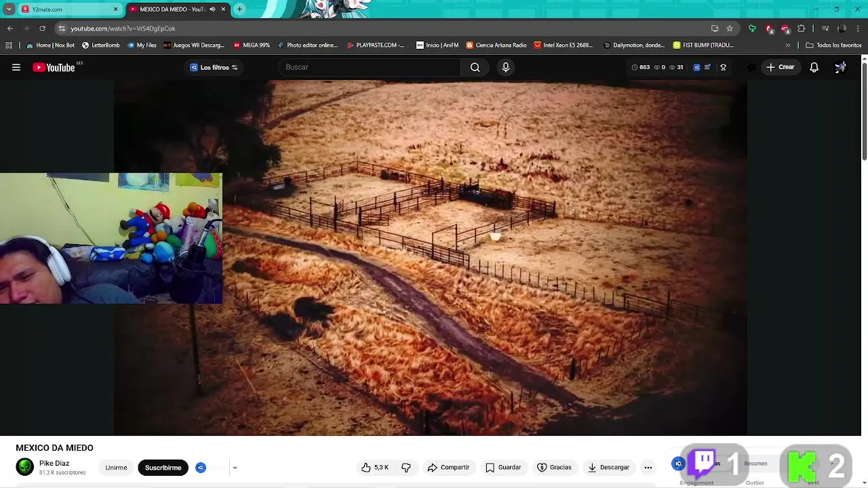Send Gracias super thanks
This screenshot has width=868, height=488.
pyautogui.click(x=554, y=468)
